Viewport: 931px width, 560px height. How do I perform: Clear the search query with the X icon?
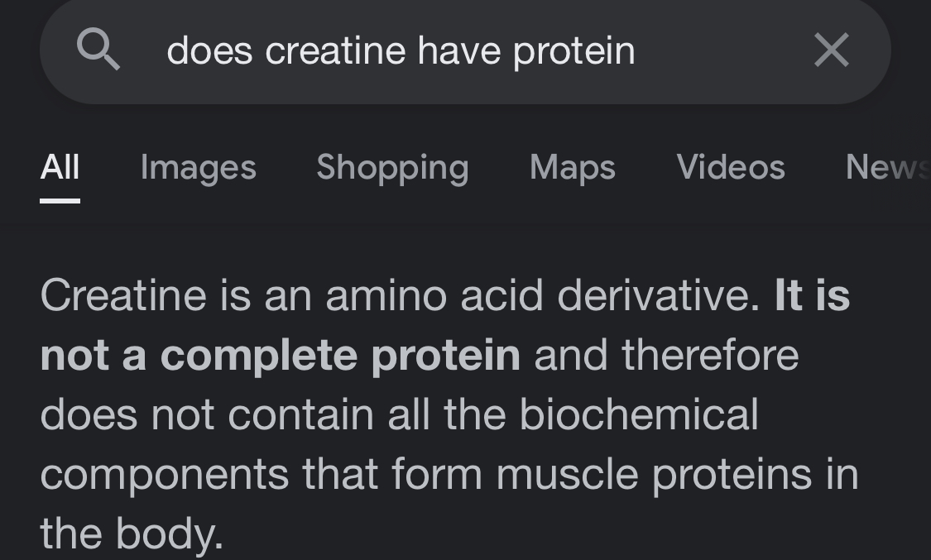(x=831, y=50)
